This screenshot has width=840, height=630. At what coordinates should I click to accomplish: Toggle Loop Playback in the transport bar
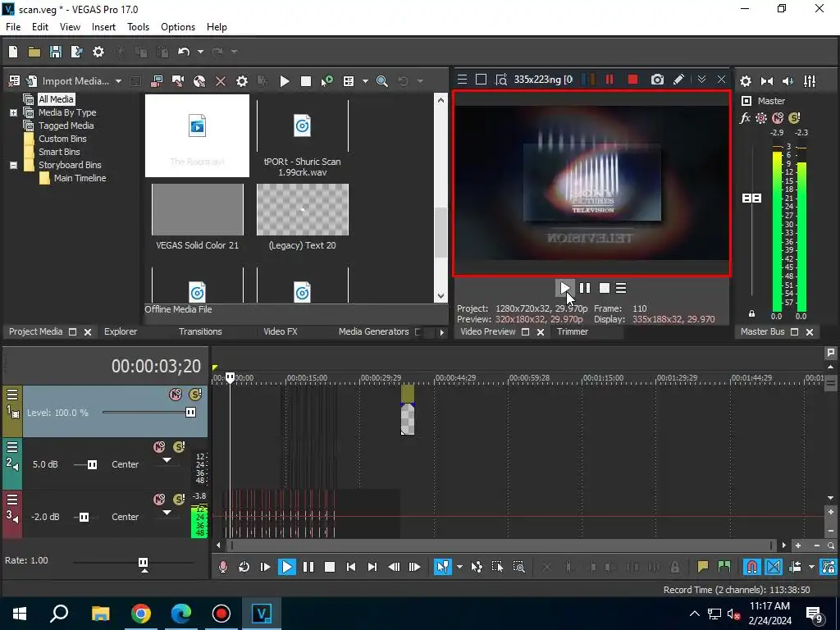coord(244,567)
